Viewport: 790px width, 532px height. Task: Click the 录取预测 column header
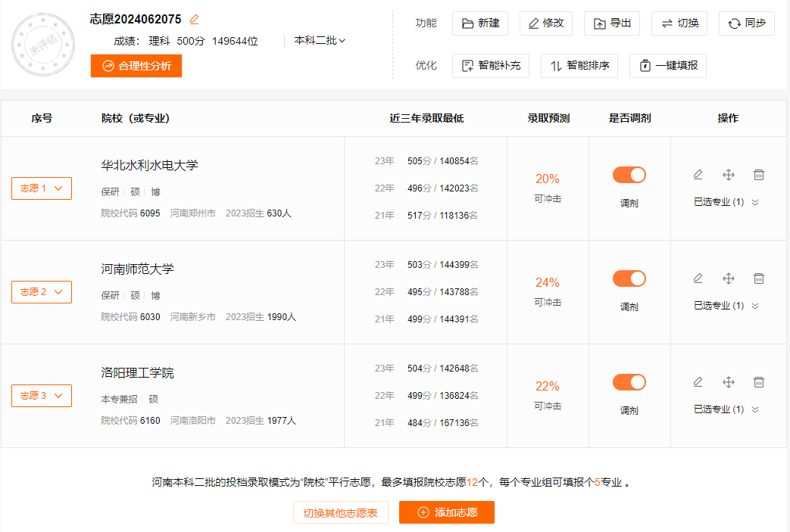tap(548, 118)
